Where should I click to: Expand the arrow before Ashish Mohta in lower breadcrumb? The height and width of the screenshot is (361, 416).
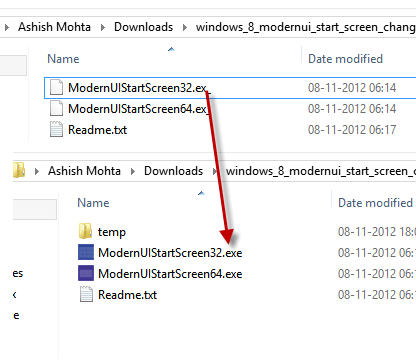tap(37, 171)
